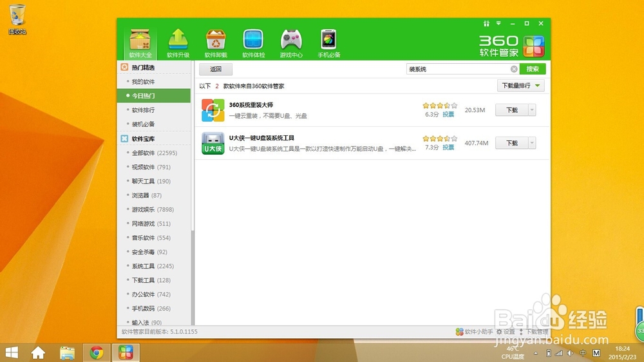The width and height of the screenshot is (644, 362).
Task: Show hidden tray icons arrow
Action: coord(536,353)
